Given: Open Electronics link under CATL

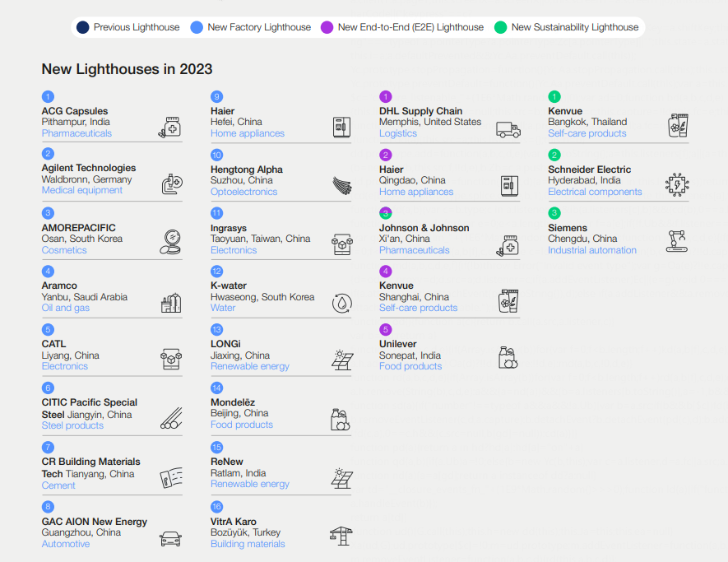Looking at the screenshot, I should (x=64, y=366).
